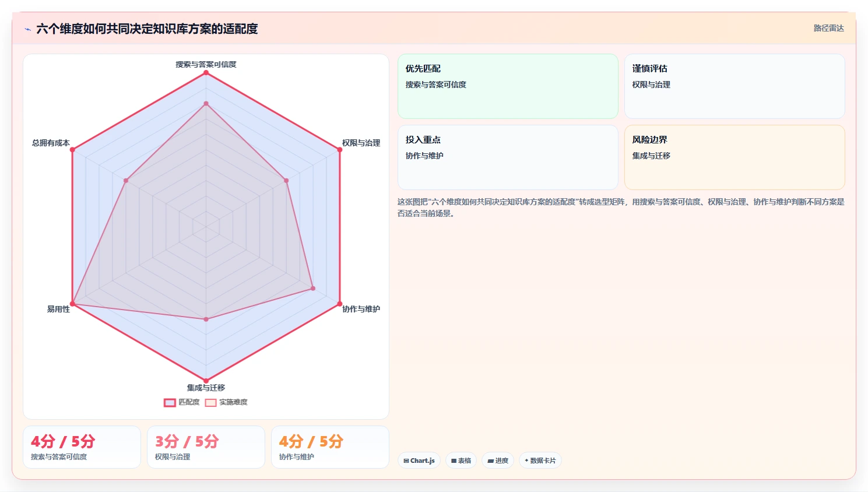868x492 pixels.
Task: Click the 易用性 radar axis label
Action: click(x=58, y=309)
